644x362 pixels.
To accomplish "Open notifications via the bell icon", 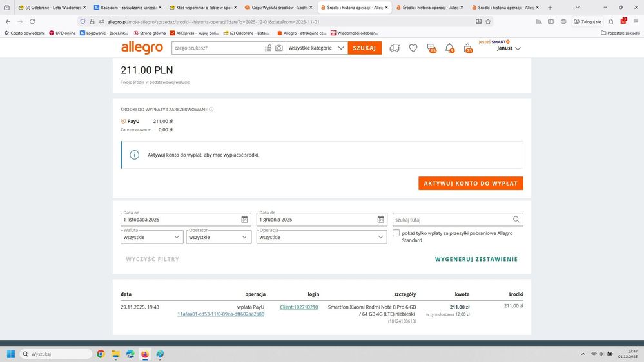I will coord(449,48).
